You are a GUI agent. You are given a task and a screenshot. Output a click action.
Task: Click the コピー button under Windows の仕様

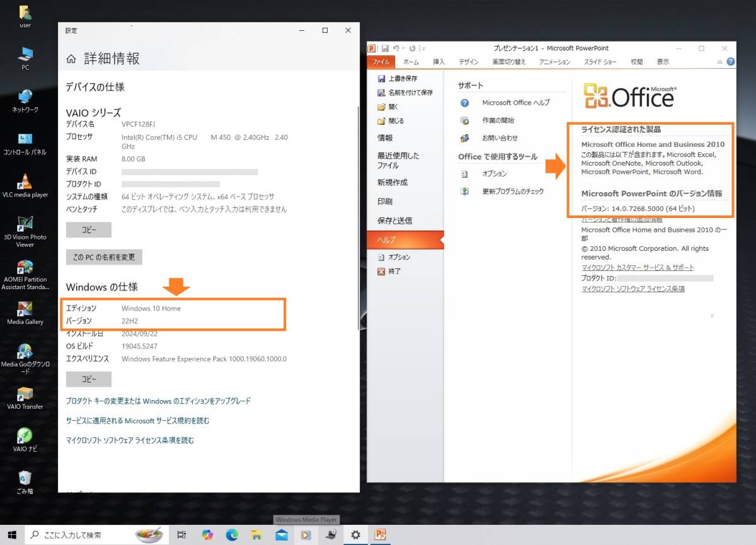pyautogui.click(x=89, y=379)
